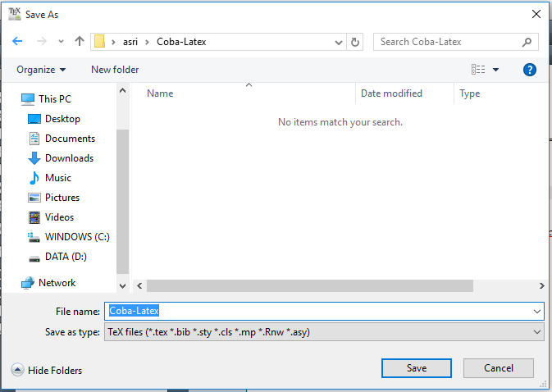Select asri in the address breadcrumb

tap(130, 42)
